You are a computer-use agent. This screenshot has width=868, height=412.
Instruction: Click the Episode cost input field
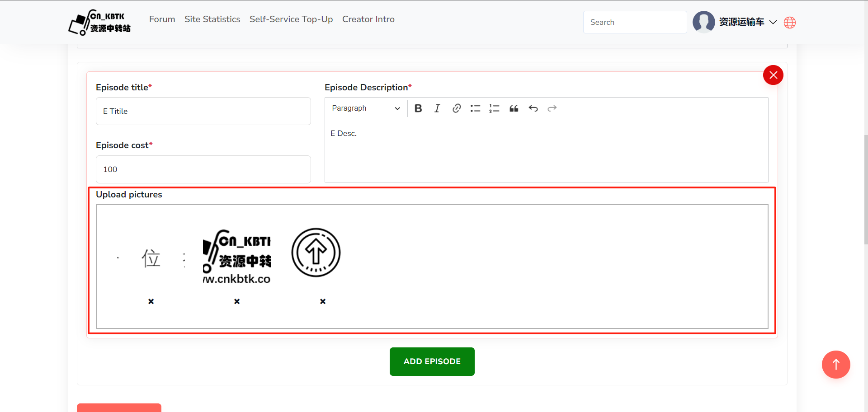click(x=203, y=169)
